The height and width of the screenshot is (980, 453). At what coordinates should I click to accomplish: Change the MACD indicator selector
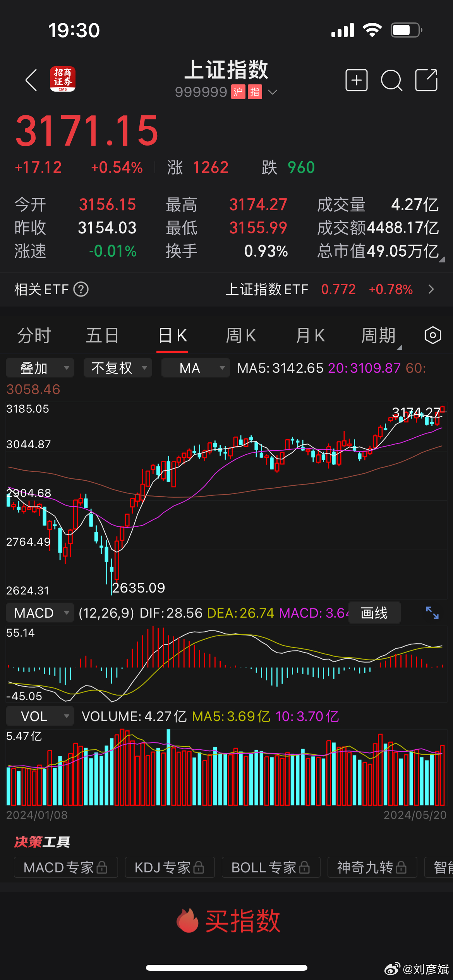(x=40, y=613)
